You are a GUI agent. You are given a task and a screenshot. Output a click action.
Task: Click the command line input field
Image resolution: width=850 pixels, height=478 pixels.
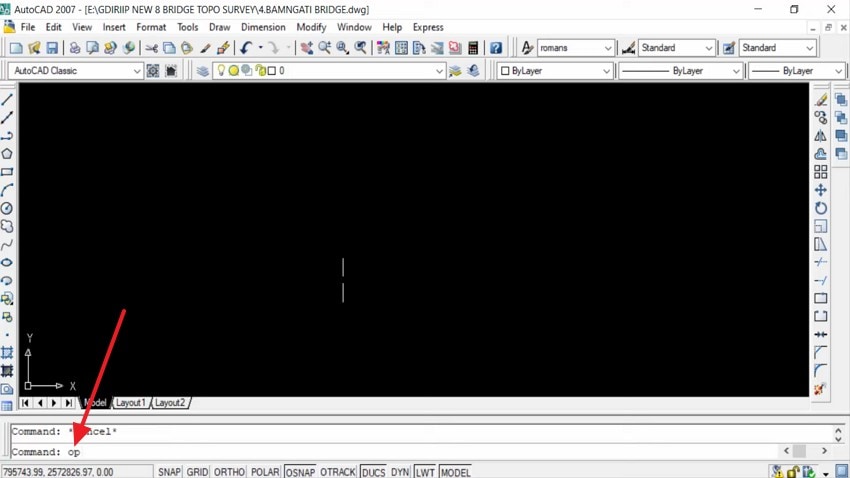point(395,451)
